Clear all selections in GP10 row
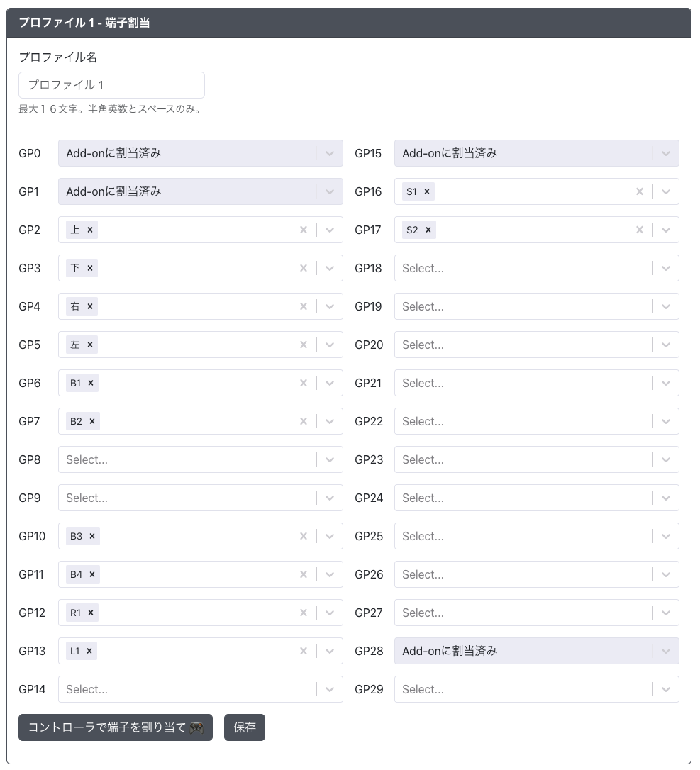 (x=304, y=536)
